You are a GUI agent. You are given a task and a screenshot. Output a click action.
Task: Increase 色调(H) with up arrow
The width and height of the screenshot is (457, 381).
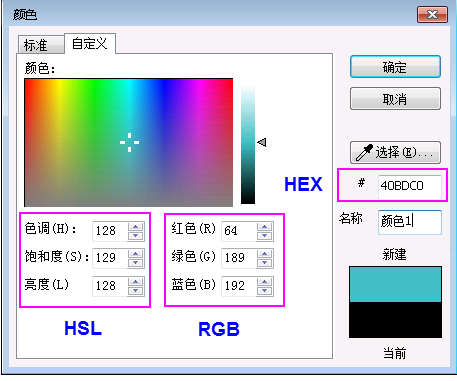[136, 227]
